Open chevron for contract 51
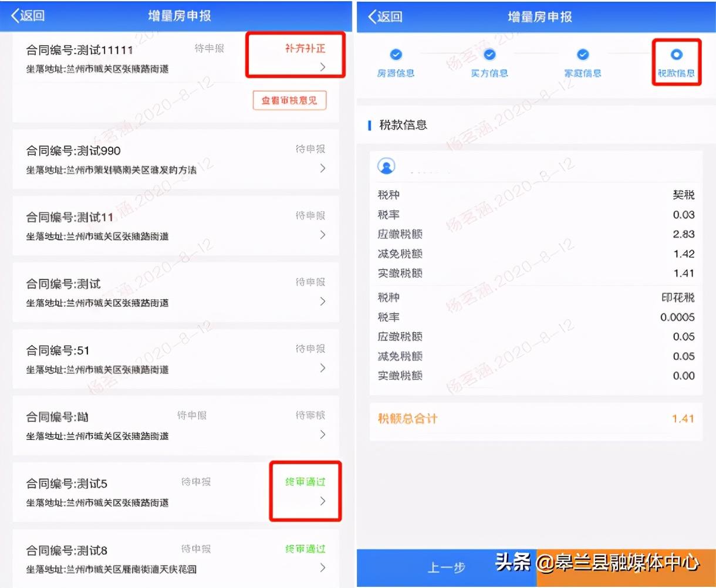The width and height of the screenshot is (716, 588). point(323,368)
